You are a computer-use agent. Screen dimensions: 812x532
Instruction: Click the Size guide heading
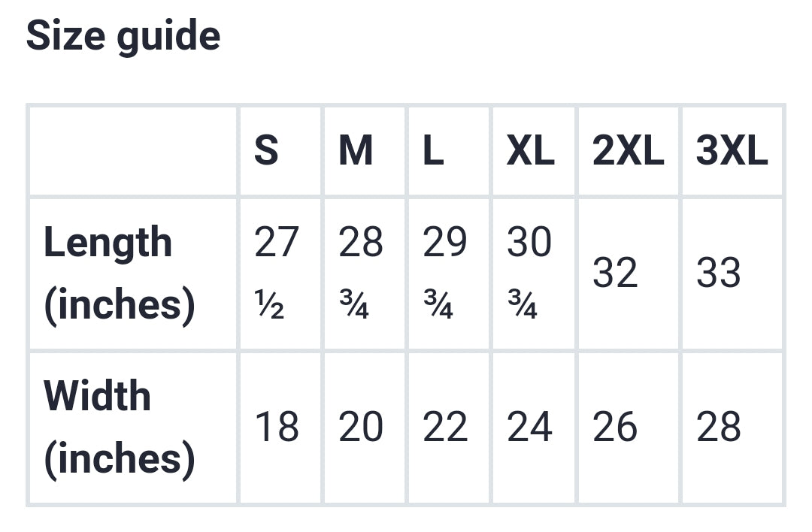coord(123,36)
